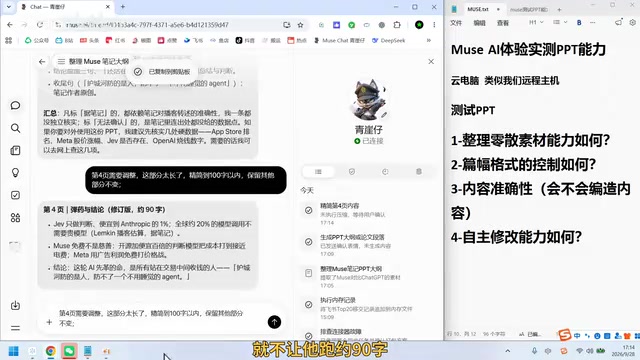The width and height of the screenshot is (640, 360).
Task: Expand the list format dropdown in Notepad
Action: pyautogui.click(x=560, y=22)
